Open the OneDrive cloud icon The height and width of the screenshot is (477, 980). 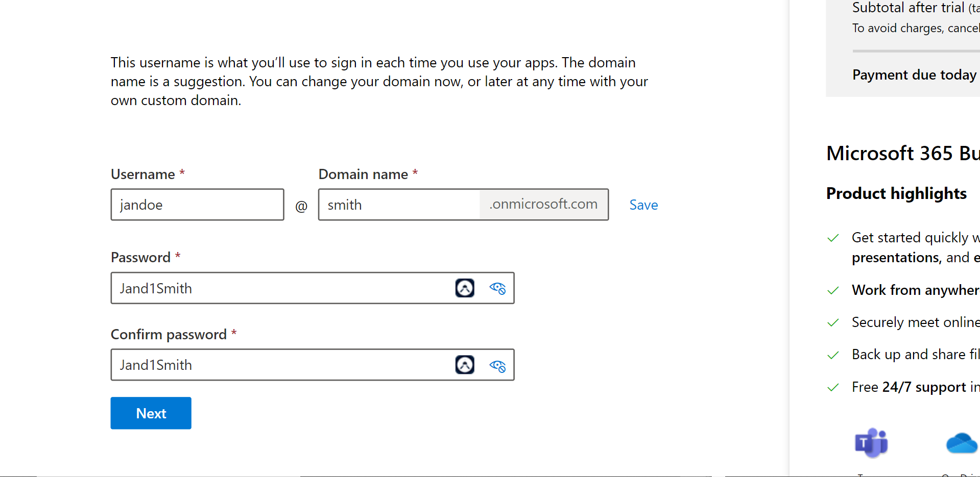click(962, 443)
